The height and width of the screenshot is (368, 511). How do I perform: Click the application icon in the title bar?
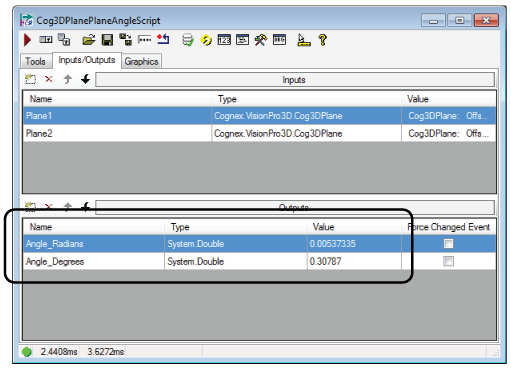click(x=26, y=20)
